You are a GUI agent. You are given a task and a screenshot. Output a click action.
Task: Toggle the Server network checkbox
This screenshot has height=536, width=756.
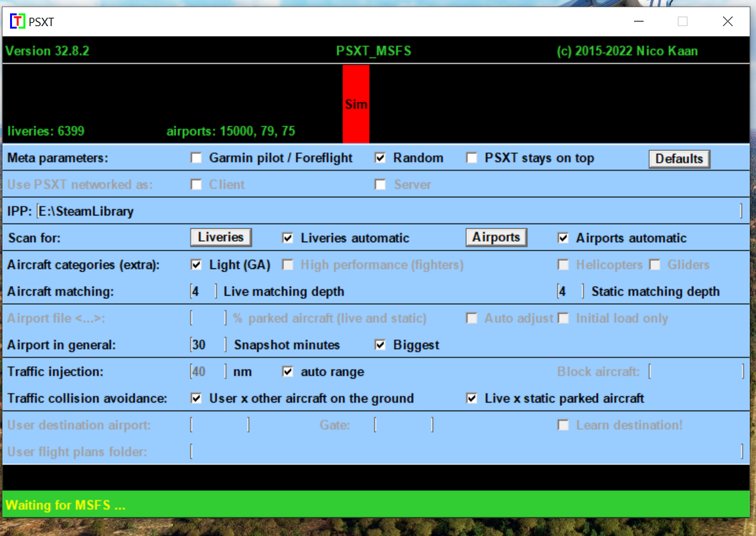pyautogui.click(x=380, y=185)
